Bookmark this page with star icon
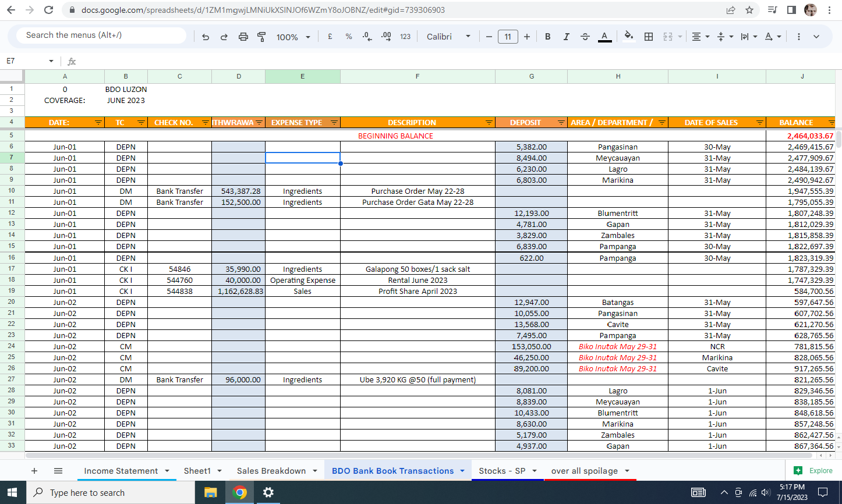Viewport: 842px width, 504px height. pos(749,10)
